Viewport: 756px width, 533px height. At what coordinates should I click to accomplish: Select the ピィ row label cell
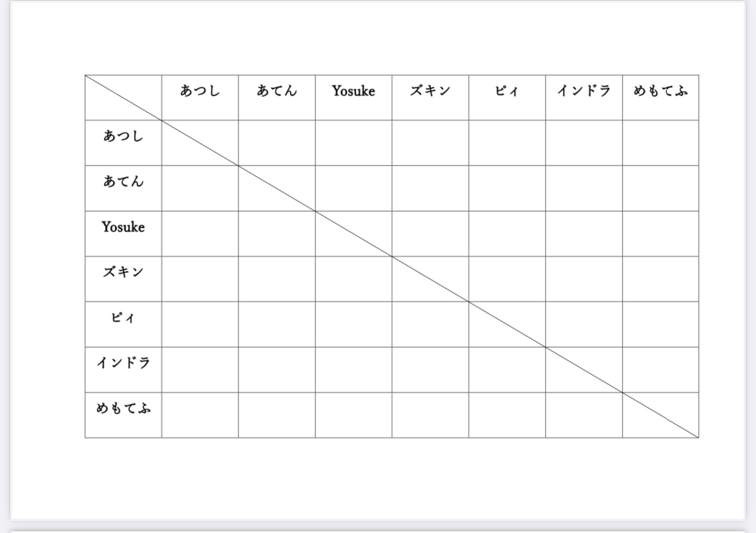123,324
